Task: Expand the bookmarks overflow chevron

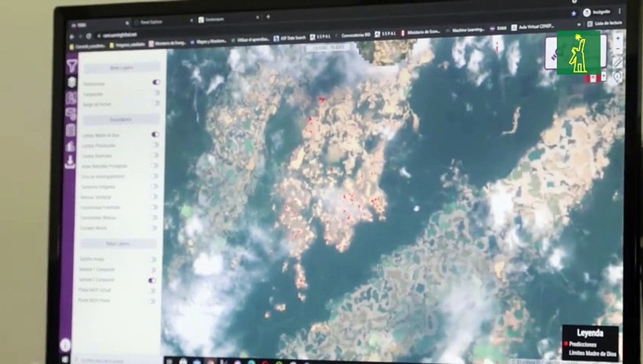Action: point(579,24)
